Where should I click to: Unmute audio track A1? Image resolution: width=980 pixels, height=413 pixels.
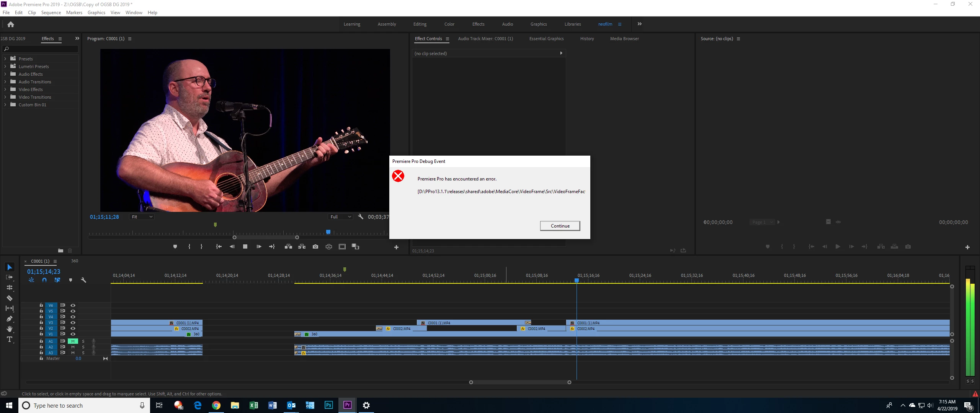(x=73, y=341)
